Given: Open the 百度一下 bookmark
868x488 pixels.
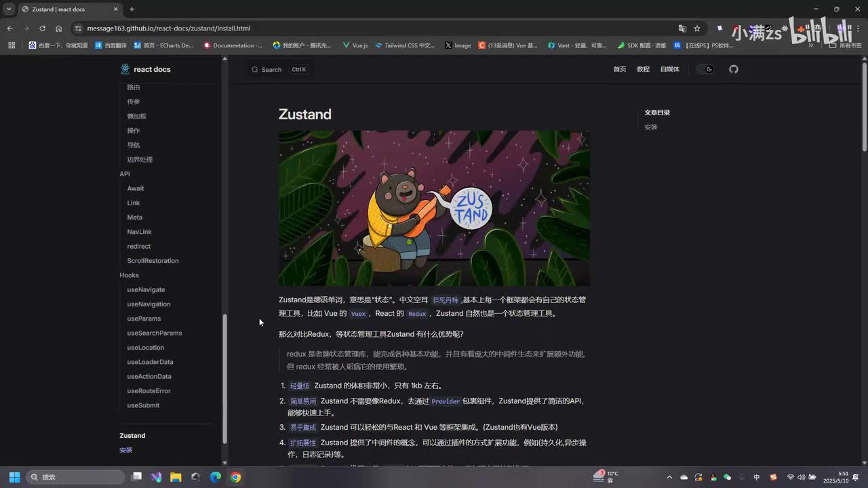Looking at the screenshot, I should coord(58,45).
